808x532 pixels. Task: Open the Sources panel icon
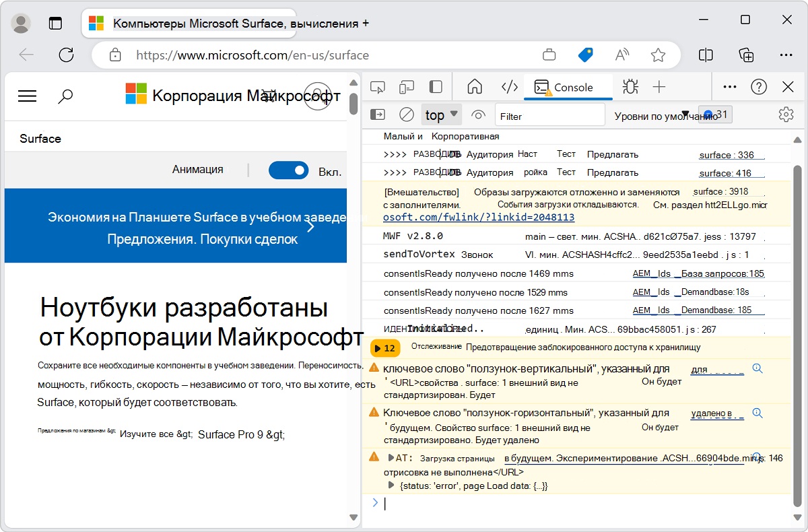point(509,86)
